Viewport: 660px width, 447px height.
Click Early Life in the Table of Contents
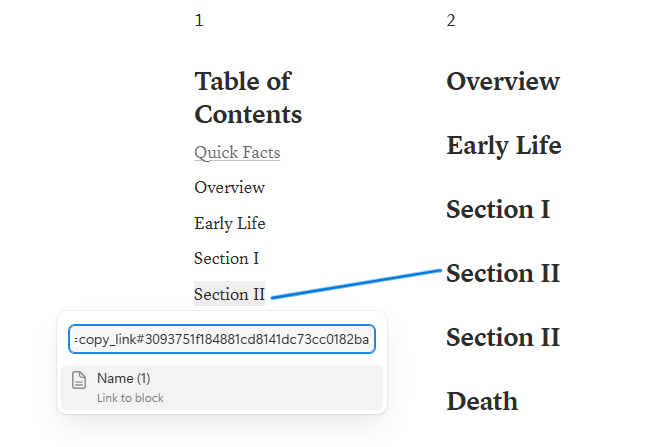tap(229, 223)
